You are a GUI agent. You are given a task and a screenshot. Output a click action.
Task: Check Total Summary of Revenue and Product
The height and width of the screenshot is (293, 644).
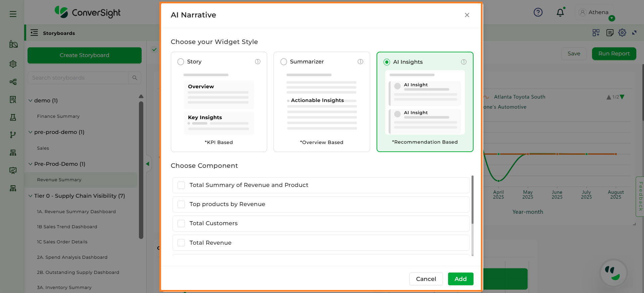(181, 185)
